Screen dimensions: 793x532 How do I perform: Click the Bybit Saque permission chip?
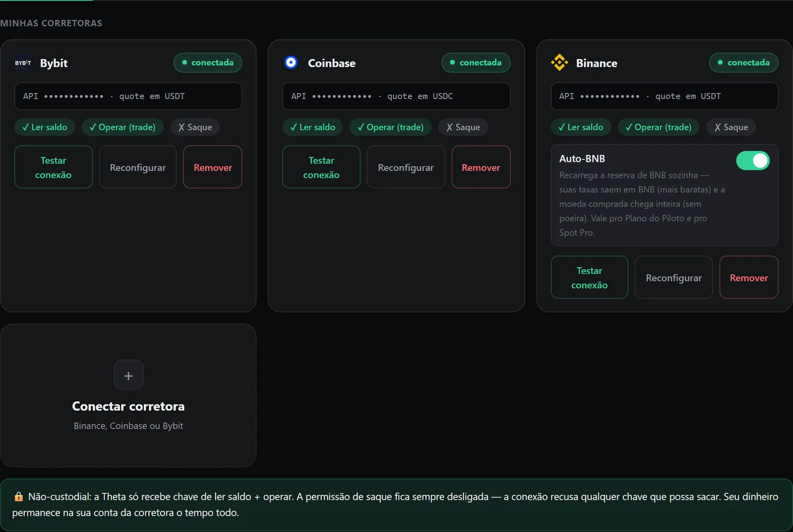coord(195,127)
